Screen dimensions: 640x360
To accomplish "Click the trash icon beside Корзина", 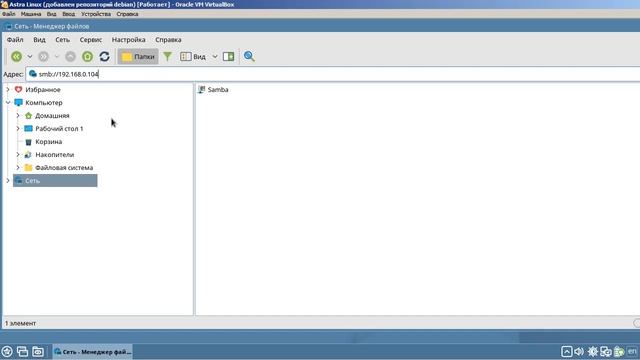I will pyautogui.click(x=28, y=142).
